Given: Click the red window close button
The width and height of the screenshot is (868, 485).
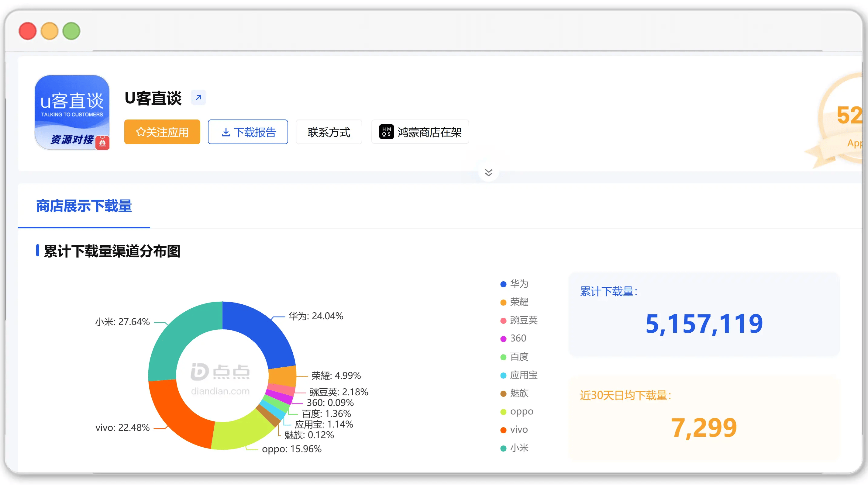Looking at the screenshot, I should [28, 31].
